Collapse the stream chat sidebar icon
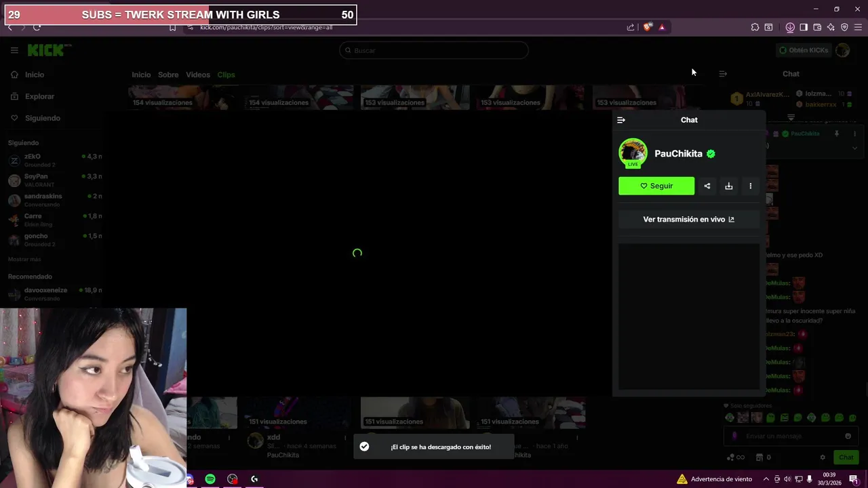The height and width of the screenshot is (488, 868). pos(723,74)
